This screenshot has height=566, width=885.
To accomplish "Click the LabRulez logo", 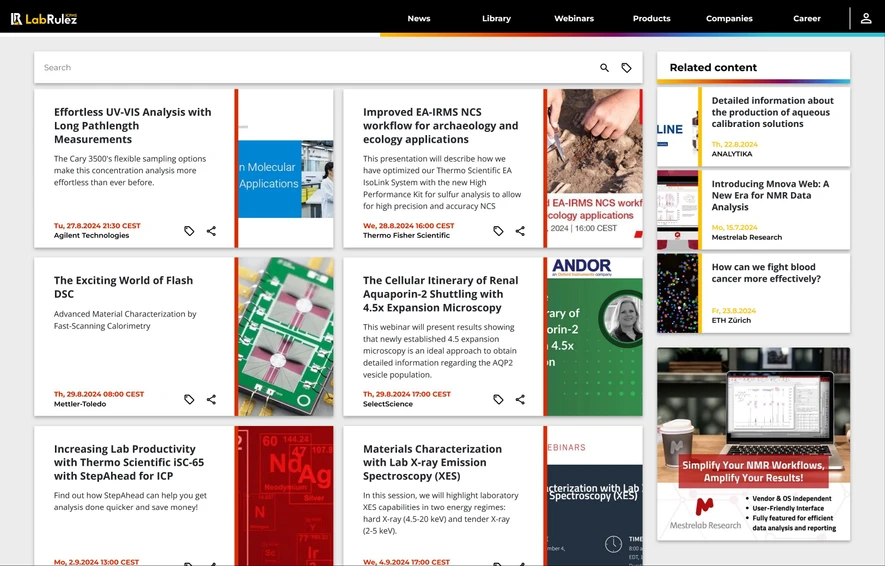I will coord(44,19).
